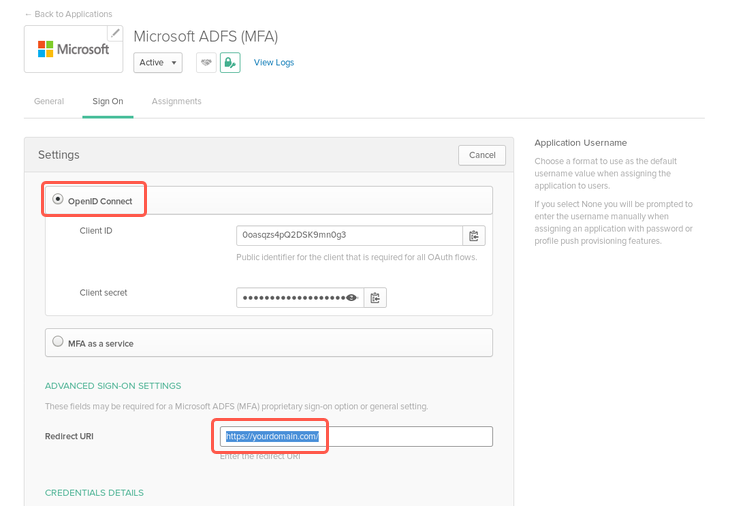
Task: Go to the Assignments tab
Action: tap(176, 101)
